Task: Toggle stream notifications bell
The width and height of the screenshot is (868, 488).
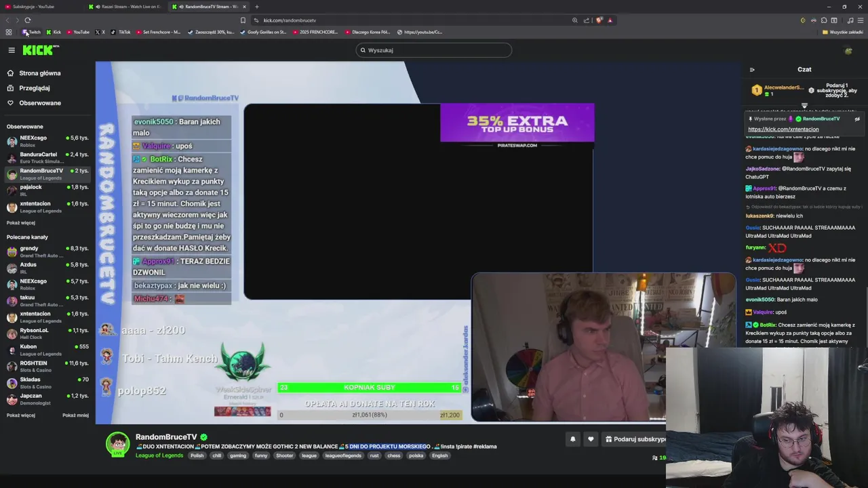Action: (x=572, y=439)
